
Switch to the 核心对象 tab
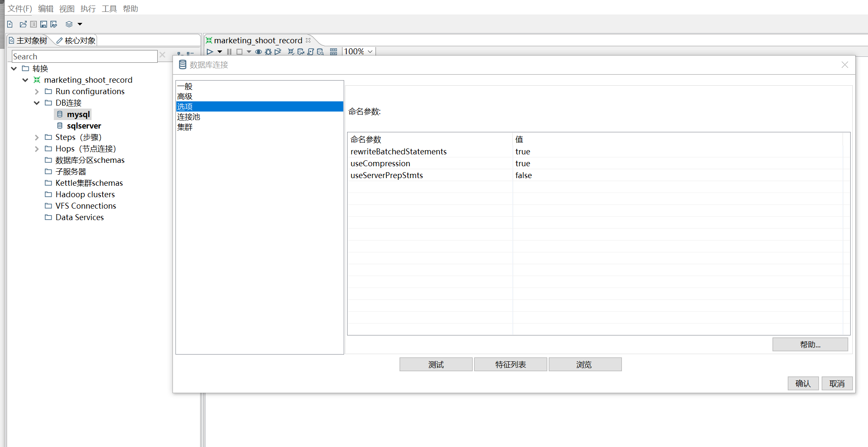[x=76, y=41]
